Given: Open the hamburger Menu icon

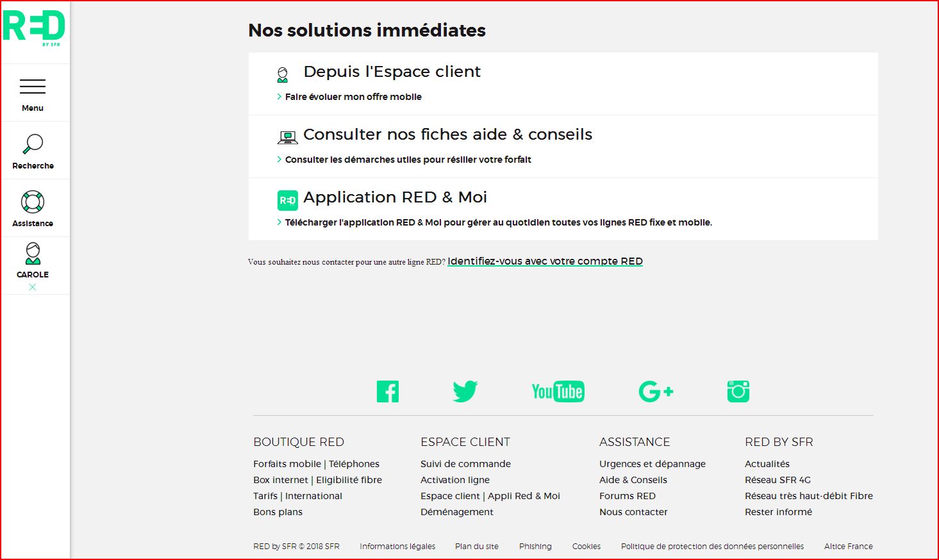Looking at the screenshot, I should tap(33, 86).
